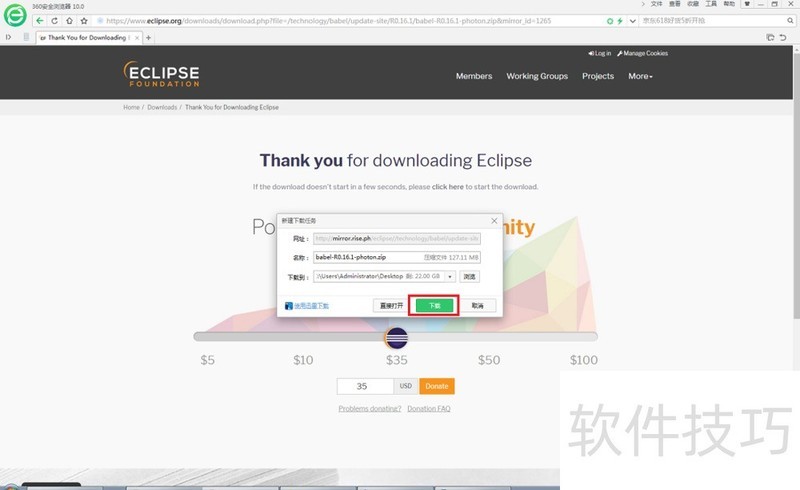The height and width of the screenshot is (490, 800).
Task: Click the Eclipse Foundation logo
Action: (162, 74)
